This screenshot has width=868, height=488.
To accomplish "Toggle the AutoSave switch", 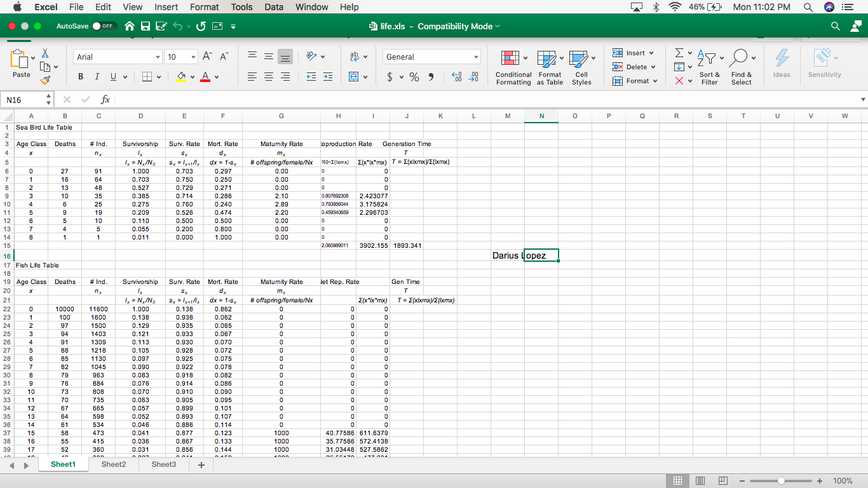I will 104,26.
